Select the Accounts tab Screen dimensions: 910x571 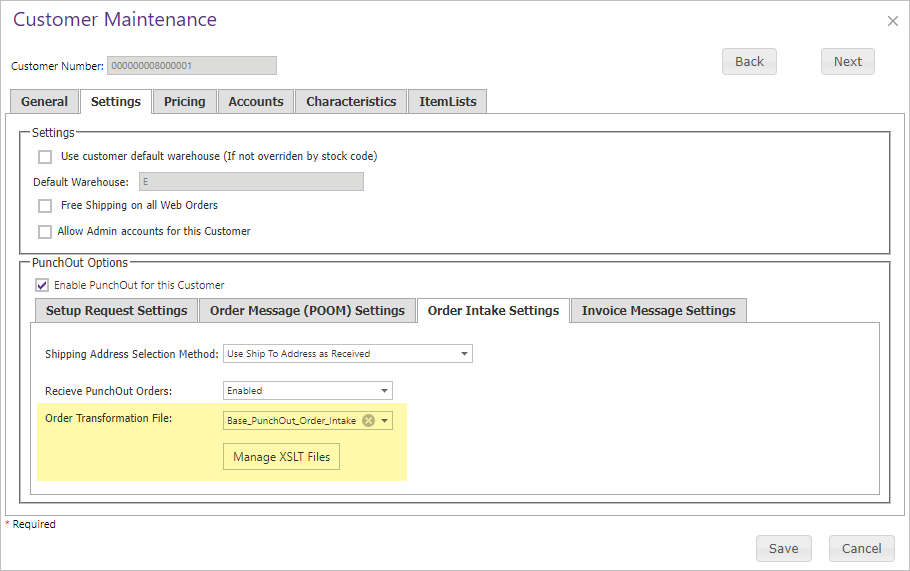click(256, 102)
